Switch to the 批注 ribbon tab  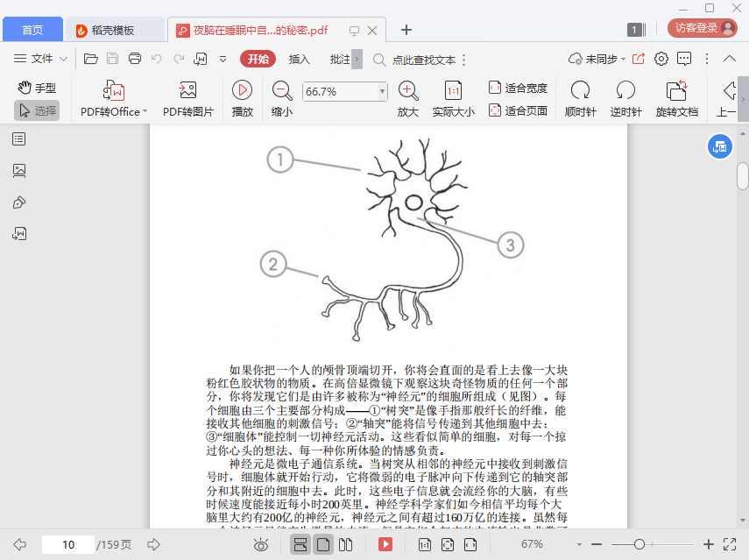pos(340,60)
